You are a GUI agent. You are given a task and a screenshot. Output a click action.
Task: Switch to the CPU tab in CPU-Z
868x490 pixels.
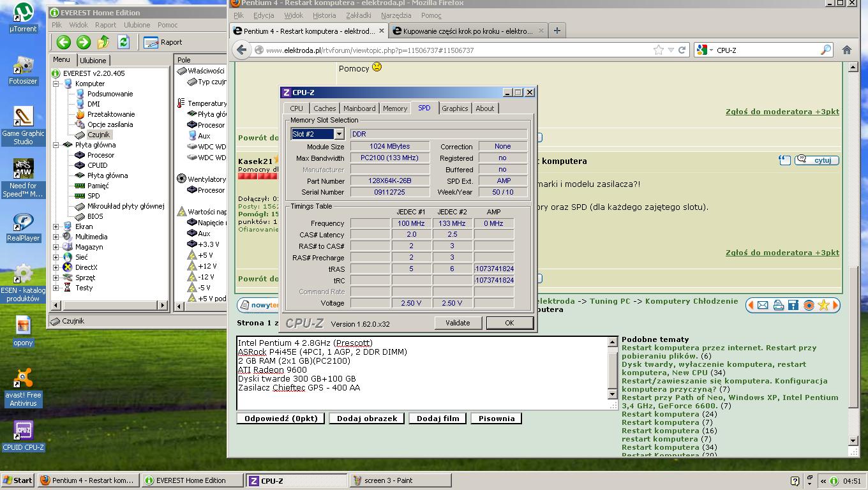(x=296, y=108)
